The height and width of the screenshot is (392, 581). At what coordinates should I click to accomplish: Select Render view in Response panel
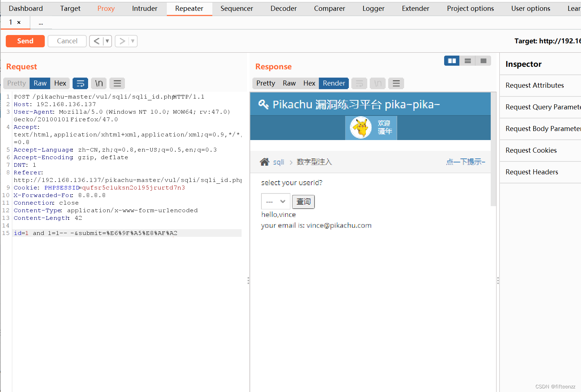tap(334, 83)
